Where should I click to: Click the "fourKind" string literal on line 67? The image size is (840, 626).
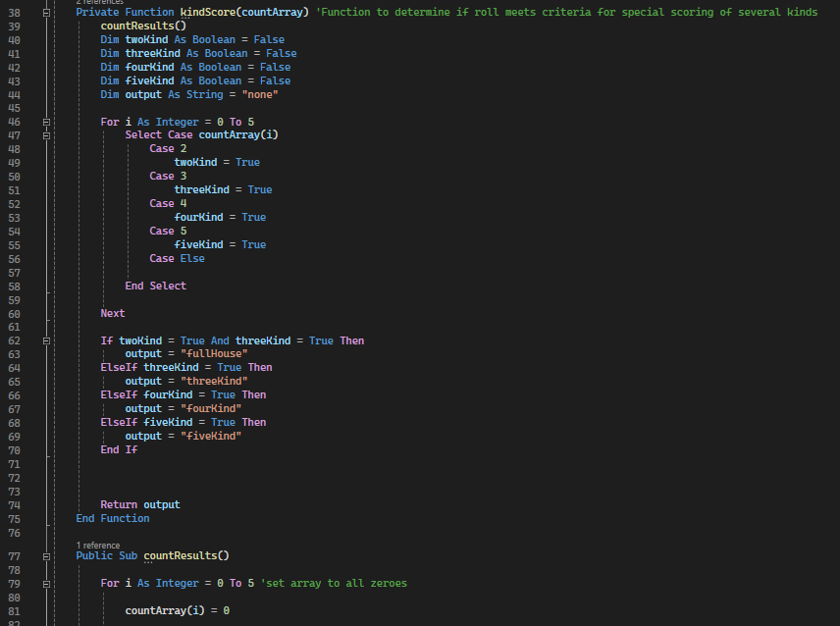[211, 408]
